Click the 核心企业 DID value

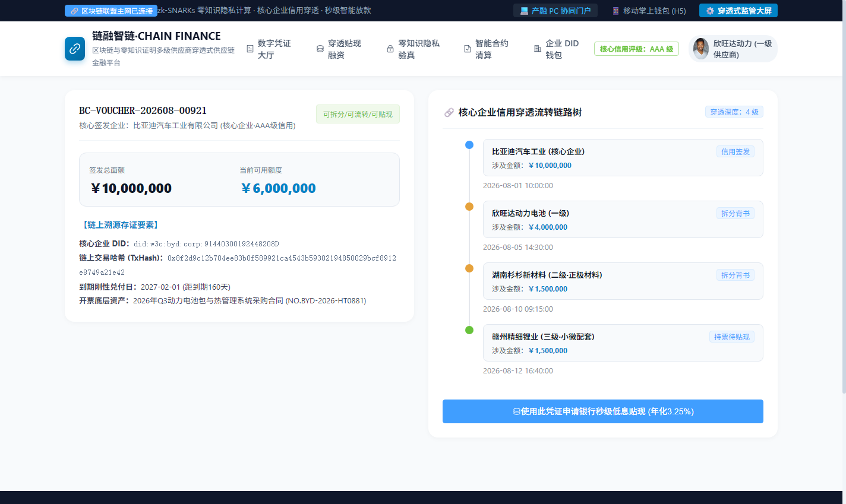pos(206,243)
